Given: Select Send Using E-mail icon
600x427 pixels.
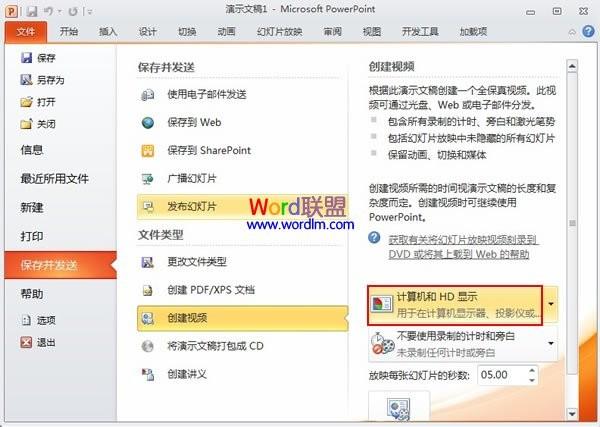Looking at the screenshot, I should point(147,95).
